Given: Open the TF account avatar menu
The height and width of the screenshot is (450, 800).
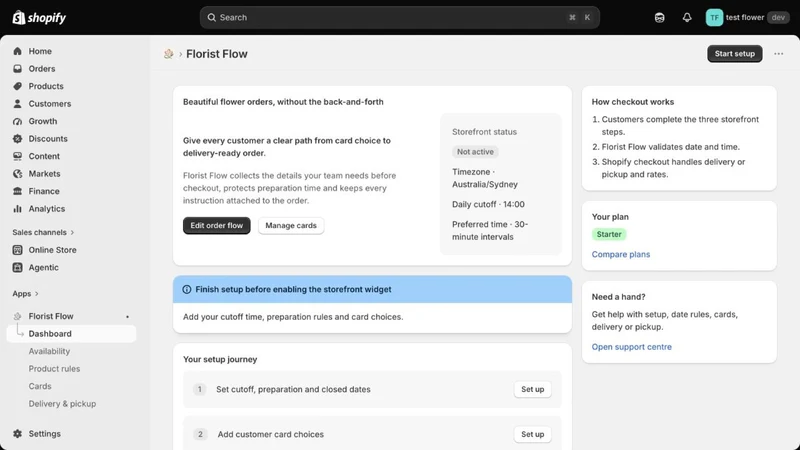Looking at the screenshot, I should 714,17.
